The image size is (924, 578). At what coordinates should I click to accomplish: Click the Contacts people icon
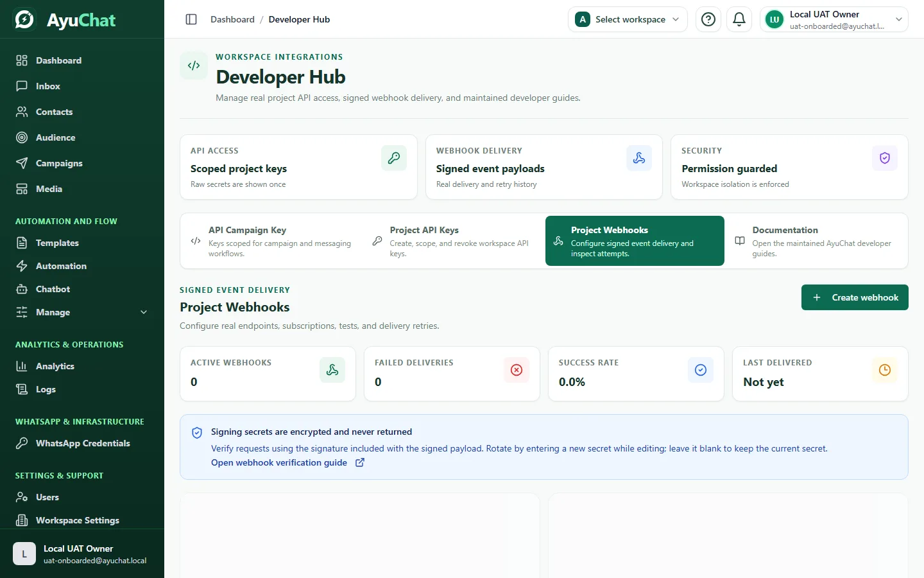pyautogui.click(x=22, y=112)
